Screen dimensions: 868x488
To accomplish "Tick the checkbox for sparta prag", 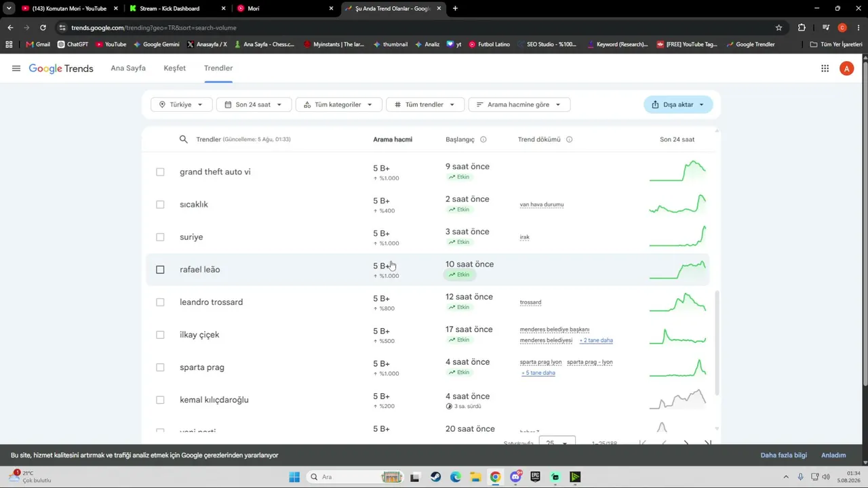I will tap(160, 367).
